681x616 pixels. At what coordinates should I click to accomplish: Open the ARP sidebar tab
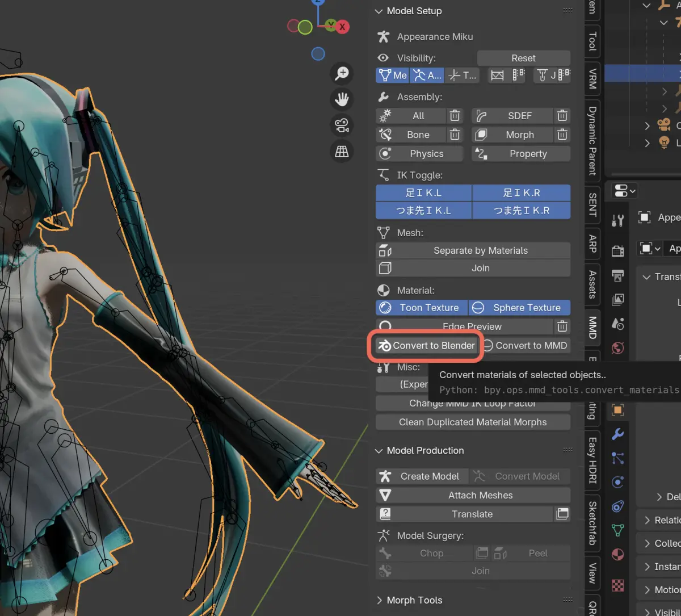592,243
